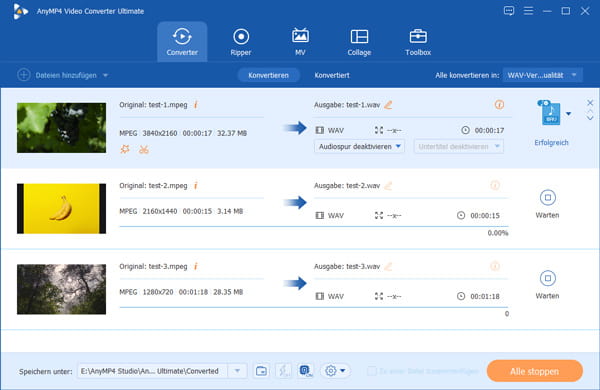Show info for original test-2.mpeg
This screenshot has width=600, height=390.
[x=196, y=185]
